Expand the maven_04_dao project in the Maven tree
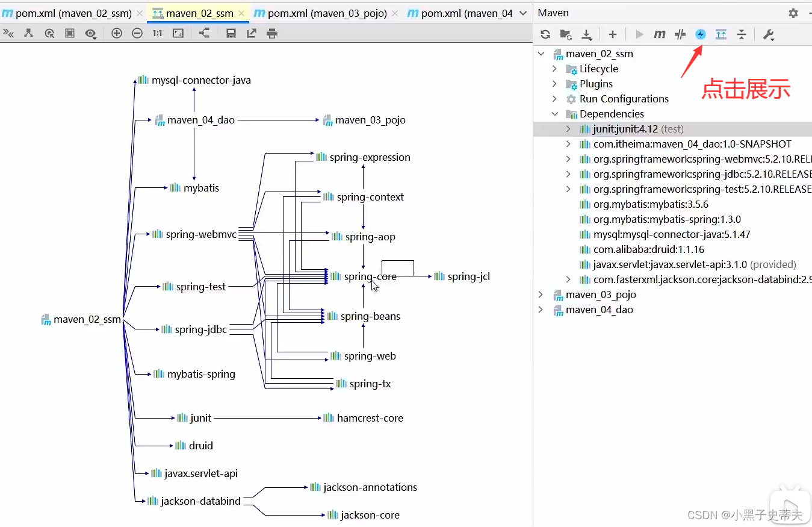Screen dimensions: 812x527 click(x=541, y=310)
